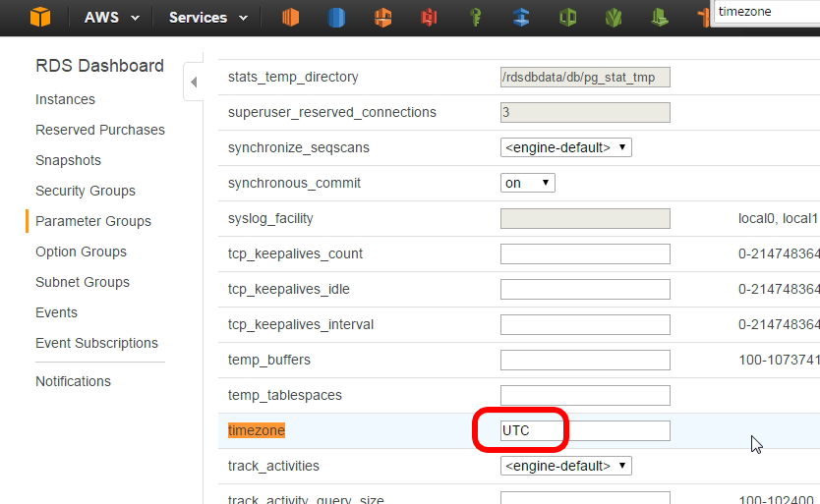Open Option Groups in the sidebar
Image resolution: width=820 pixels, height=504 pixels.
[x=81, y=252]
